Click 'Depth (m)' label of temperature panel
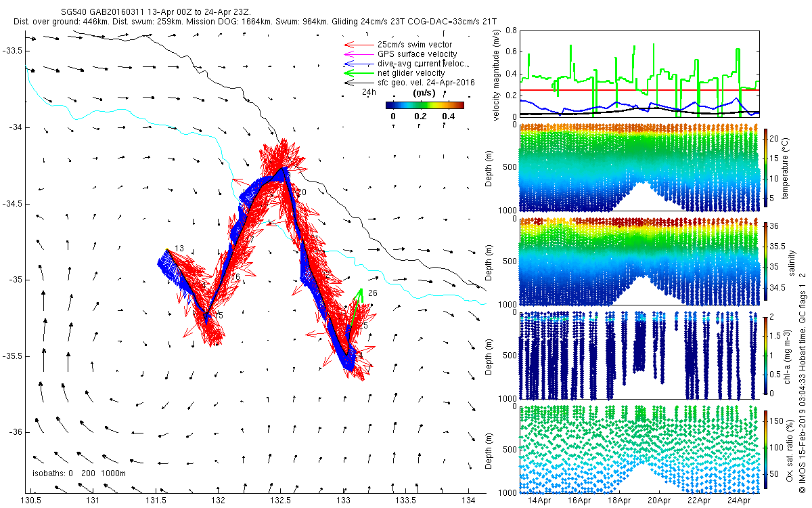This screenshot has height=508, width=812. click(x=490, y=170)
